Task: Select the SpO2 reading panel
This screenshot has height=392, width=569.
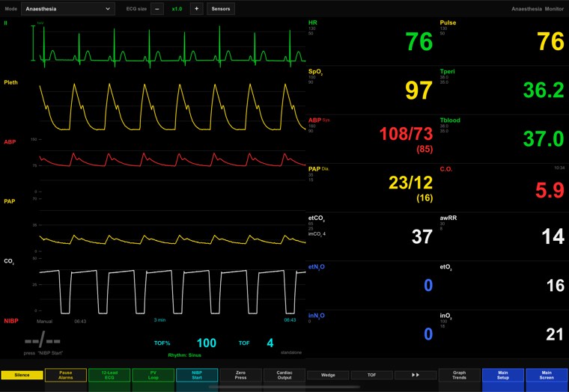Action: pyautogui.click(x=371, y=90)
